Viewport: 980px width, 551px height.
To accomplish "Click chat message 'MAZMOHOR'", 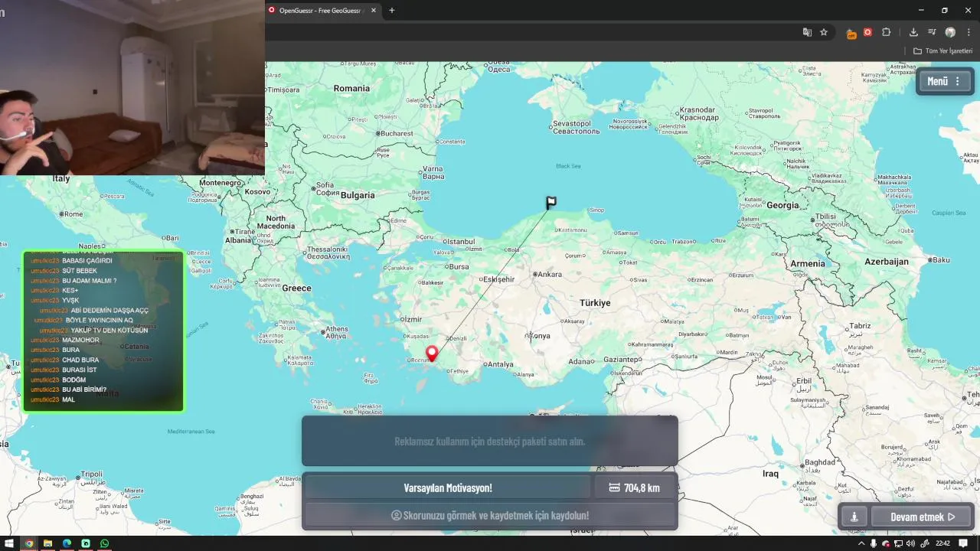I will click(80, 340).
